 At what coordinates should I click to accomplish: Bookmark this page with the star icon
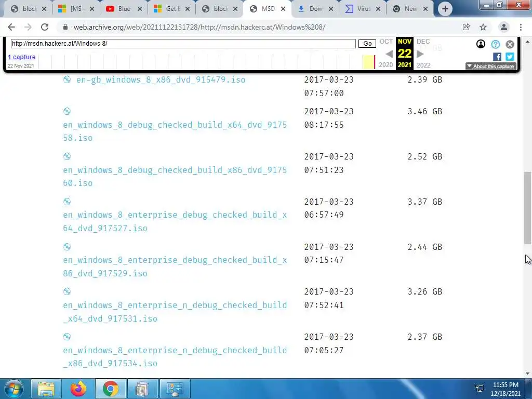click(x=483, y=27)
